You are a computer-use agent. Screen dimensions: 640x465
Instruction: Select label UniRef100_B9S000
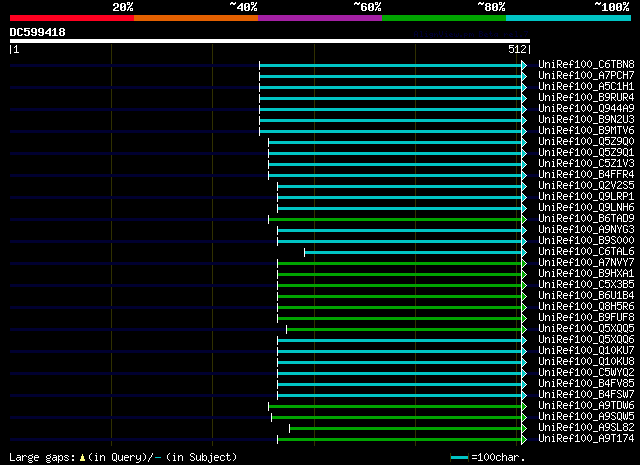[x=586, y=241]
